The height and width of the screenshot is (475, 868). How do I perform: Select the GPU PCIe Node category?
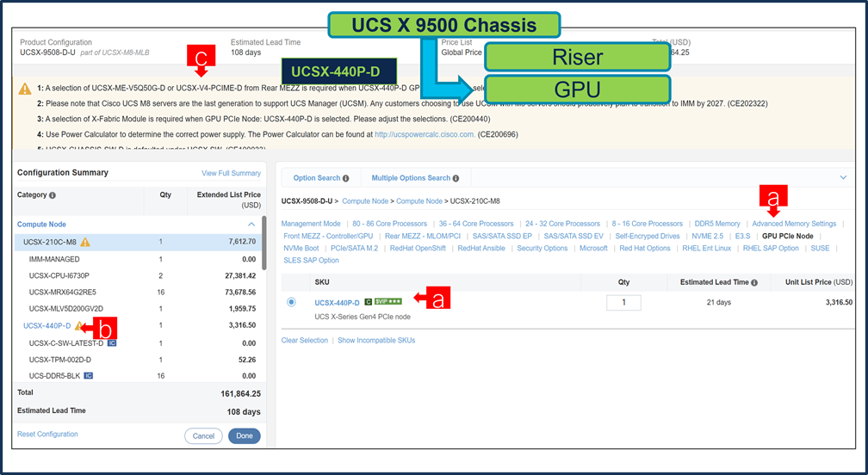coord(788,236)
